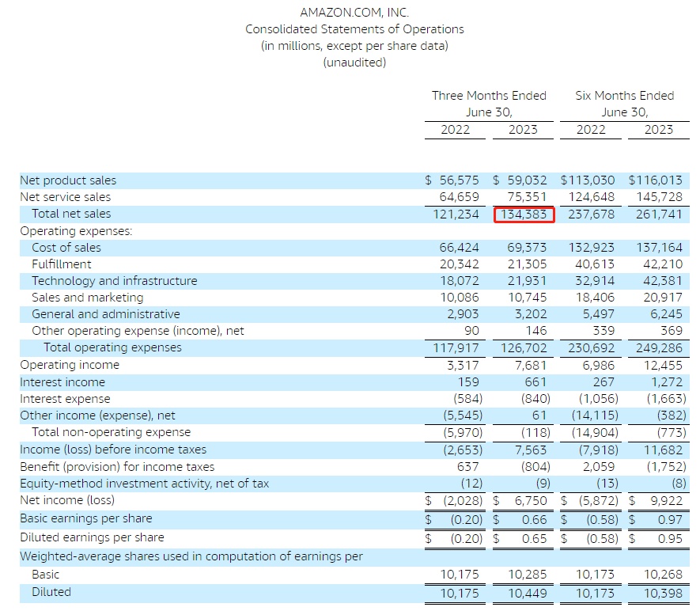Select the Operating income row label
This screenshot has width=700, height=611.
[x=70, y=365]
